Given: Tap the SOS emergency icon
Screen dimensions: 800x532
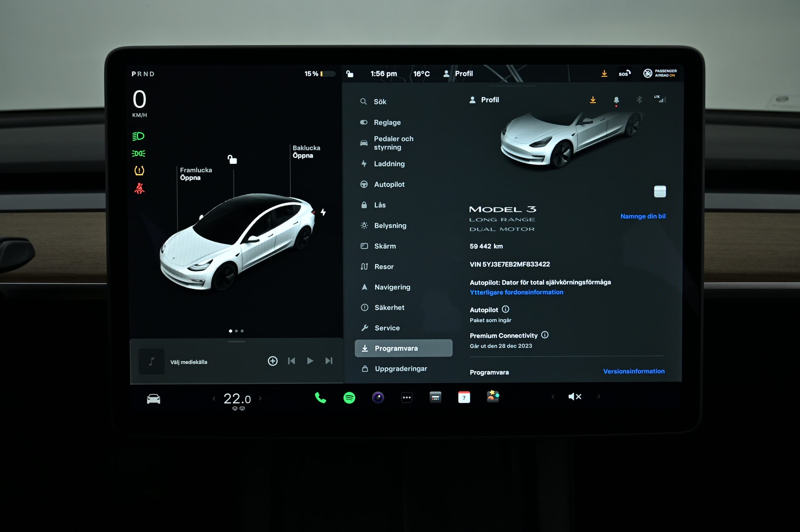Looking at the screenshot, I should point(624,73).
